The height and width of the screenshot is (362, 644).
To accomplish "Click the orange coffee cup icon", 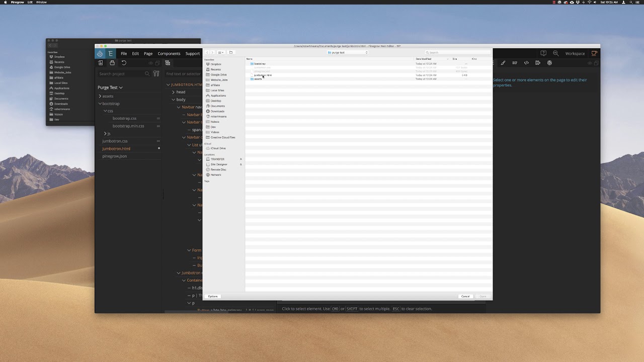I will [x=594, y=53].
